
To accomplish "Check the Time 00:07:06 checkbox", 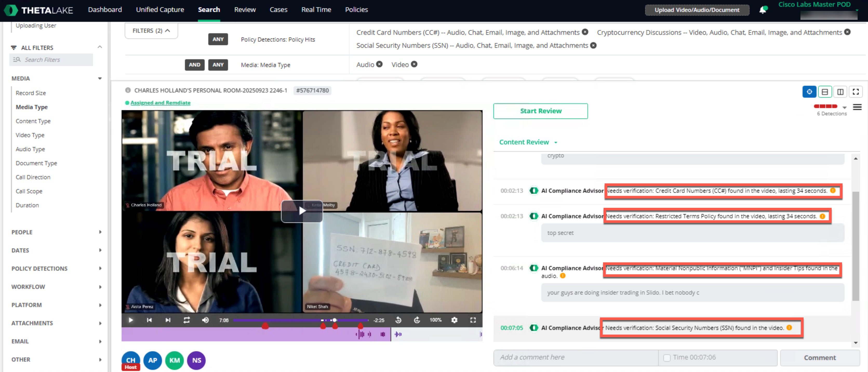I will coord(666,358).
